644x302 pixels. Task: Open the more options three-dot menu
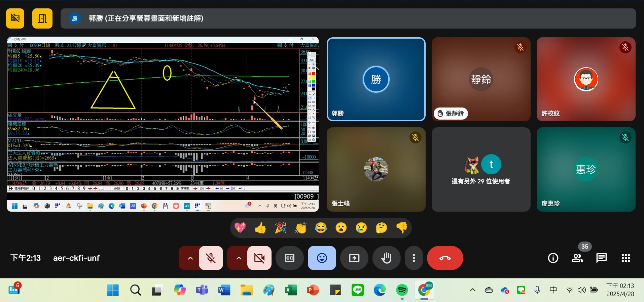tap(414, 258)
